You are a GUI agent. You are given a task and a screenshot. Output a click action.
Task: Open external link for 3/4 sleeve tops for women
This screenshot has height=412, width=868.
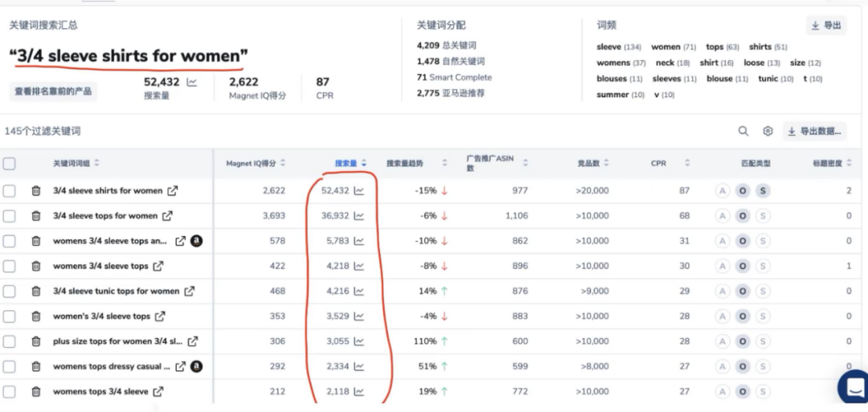[167, 216]
